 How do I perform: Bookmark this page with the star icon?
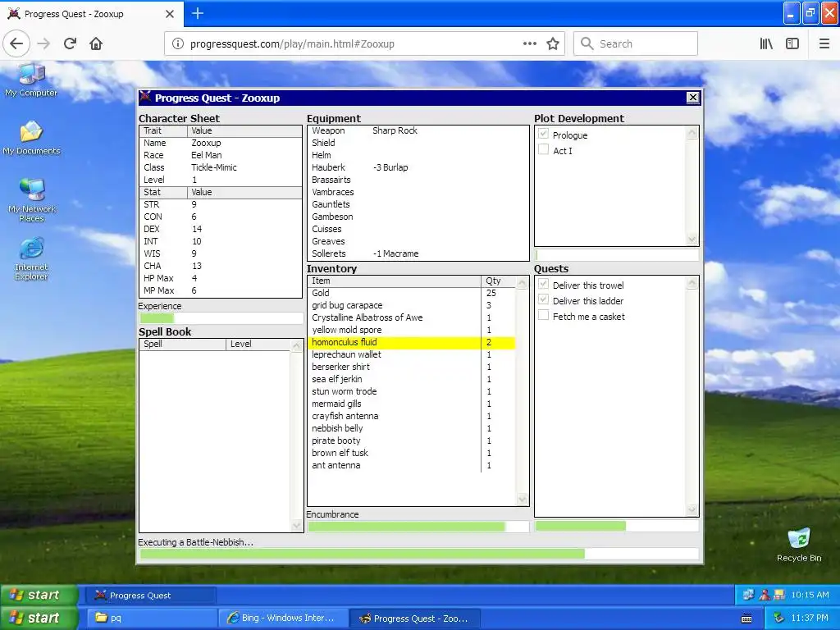553,44
